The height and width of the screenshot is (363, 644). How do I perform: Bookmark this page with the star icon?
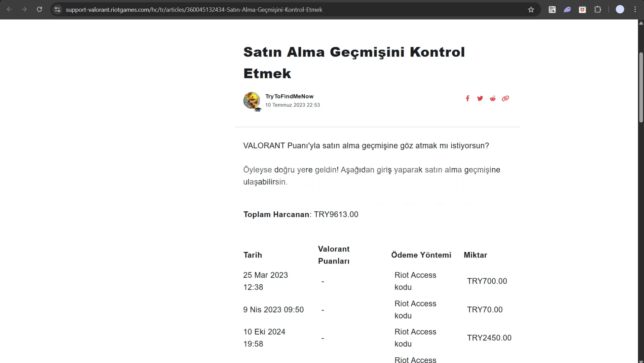point(531,9)
